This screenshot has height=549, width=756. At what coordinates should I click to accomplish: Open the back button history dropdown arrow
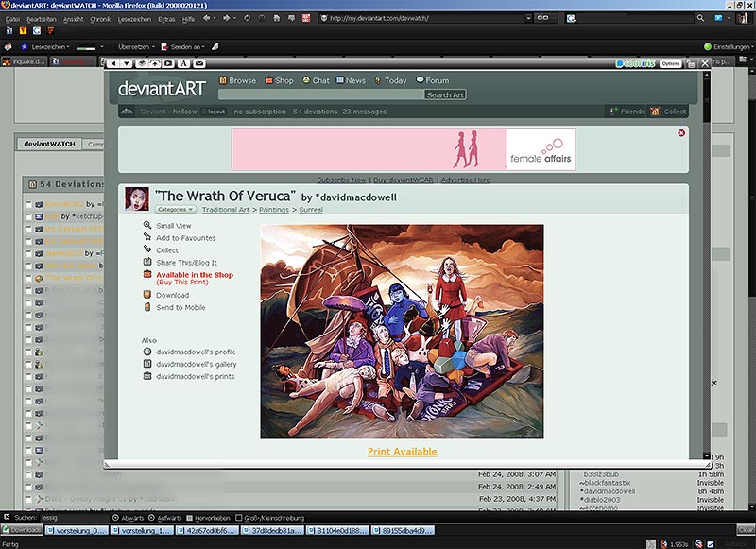click(x=215, y=18)
